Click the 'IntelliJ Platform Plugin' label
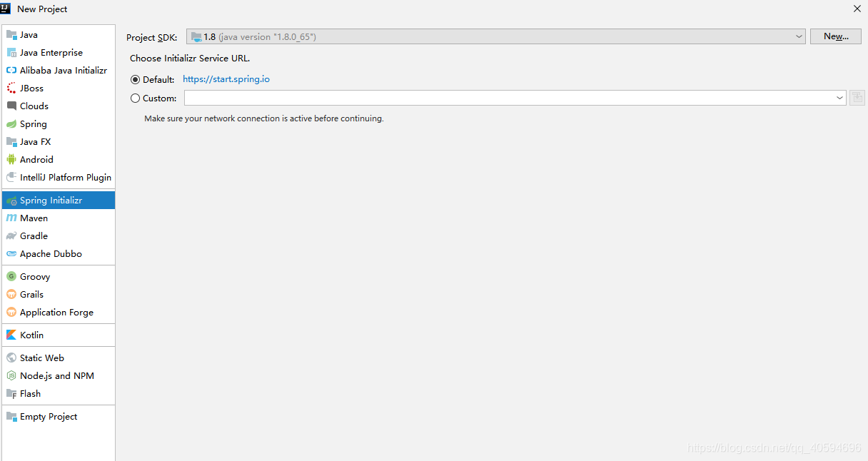 click(x=66, y=177)
